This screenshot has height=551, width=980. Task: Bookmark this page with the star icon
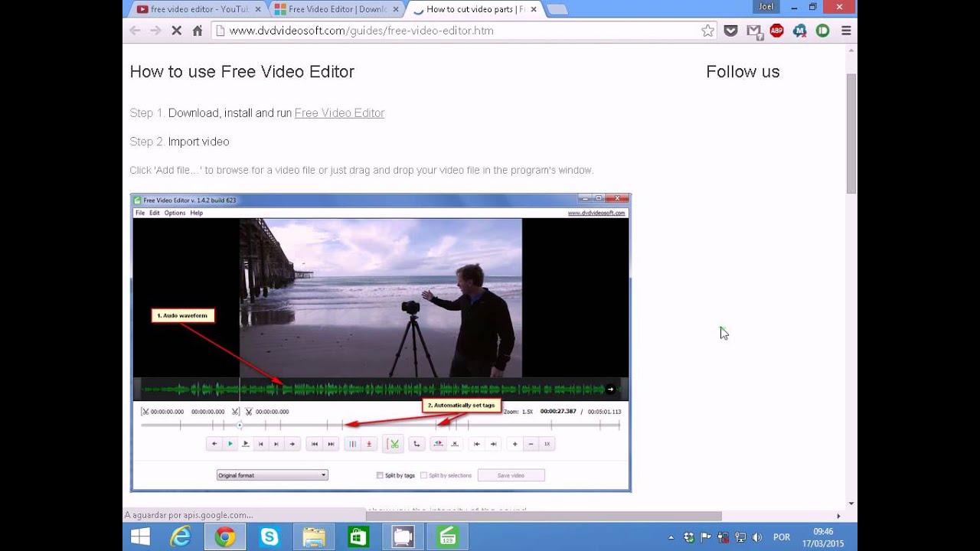pos(707,31)
